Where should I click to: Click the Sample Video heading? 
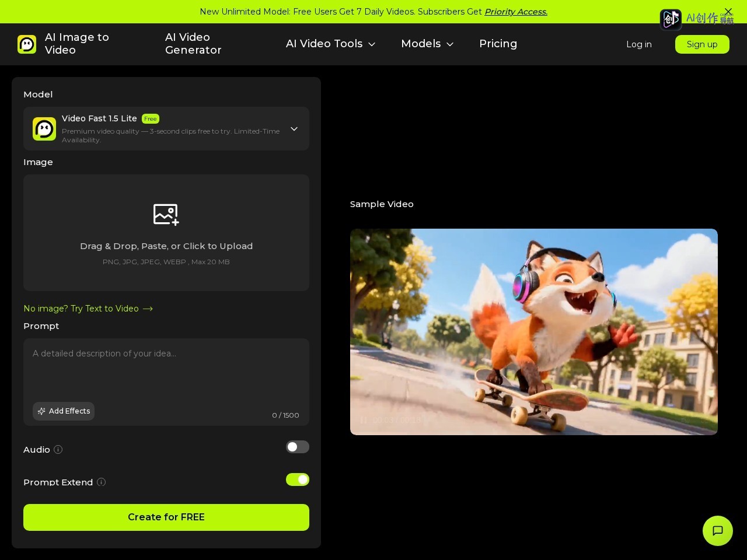(382, 204)
